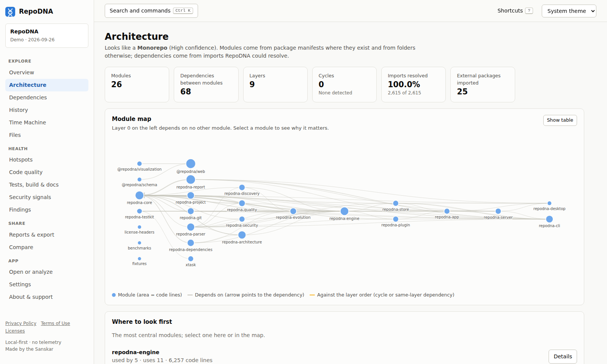Screen dimensions: 607x364
Task: Go to Architecture in the sidebar
Action: click(x=47, y=85)
